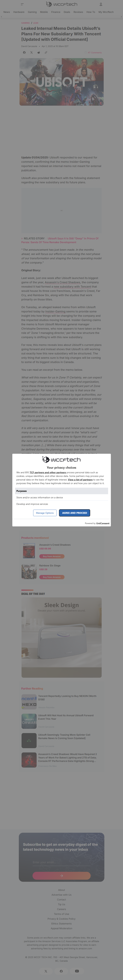Open Manage Options in privacy dialog
Screen dimensions: 123x980
pos(45,513)
